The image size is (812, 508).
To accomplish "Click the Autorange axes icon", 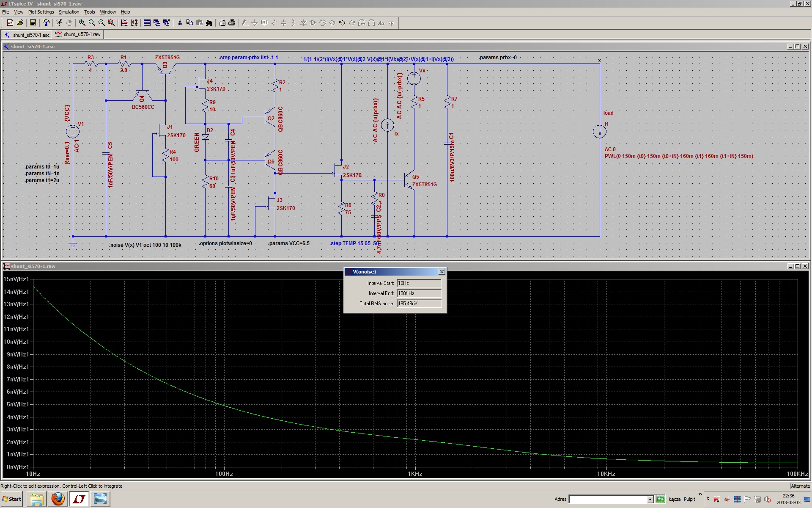I will click(x=134, y=23).
